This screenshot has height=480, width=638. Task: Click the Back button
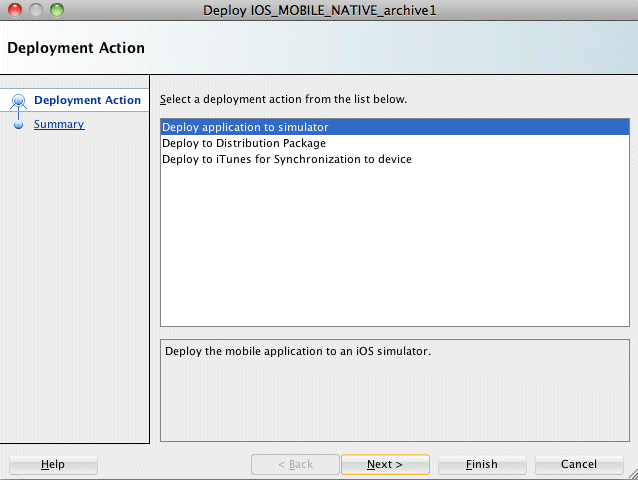click(x=295, y=464)
